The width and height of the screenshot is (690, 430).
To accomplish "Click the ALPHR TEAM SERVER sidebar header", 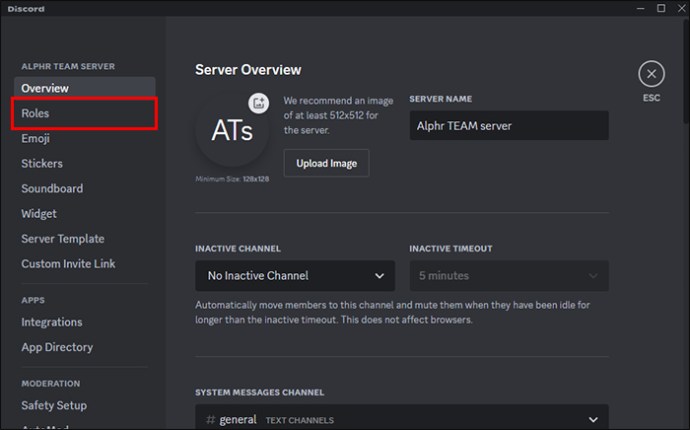I will [x=68, y=66].
